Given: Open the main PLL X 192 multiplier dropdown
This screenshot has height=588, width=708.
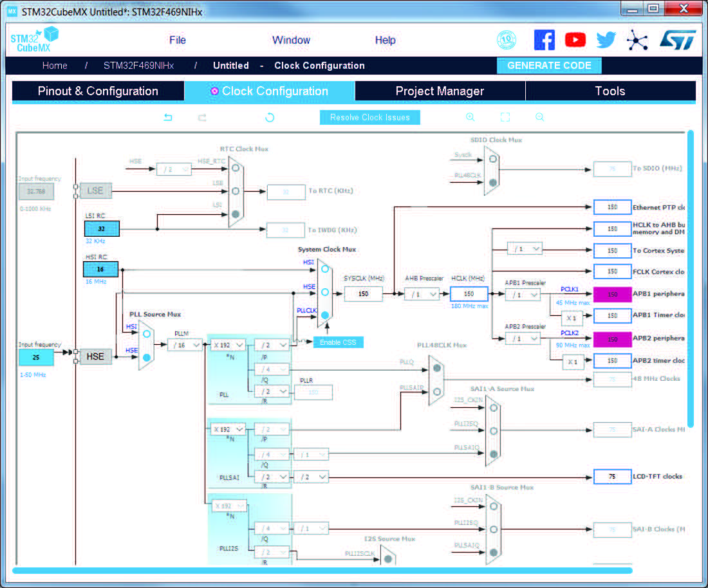Looking at the screenshot, I should pyautogui.click(x=228, y=345).
